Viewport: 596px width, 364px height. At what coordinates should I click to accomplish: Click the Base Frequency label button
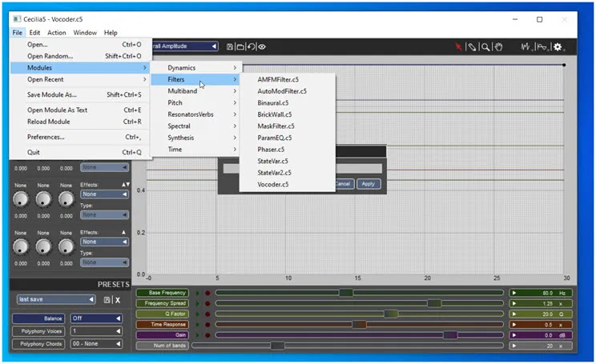pos(163,293)
